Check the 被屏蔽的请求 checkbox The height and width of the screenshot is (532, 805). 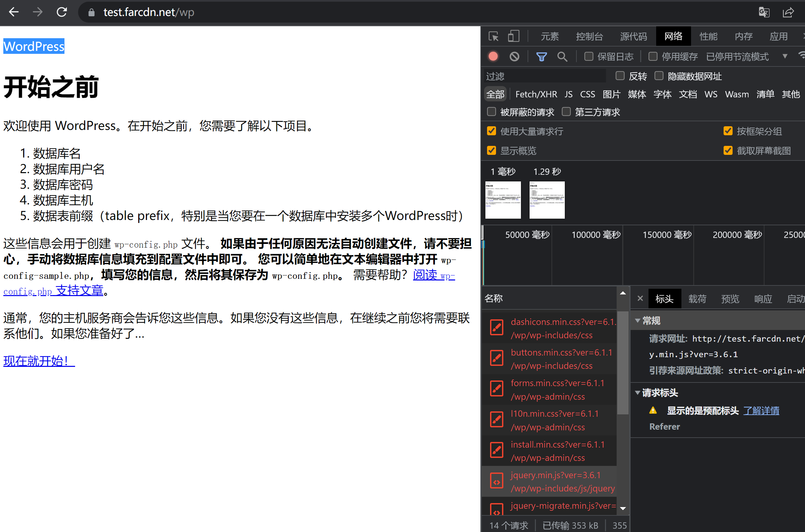[491, 112]
